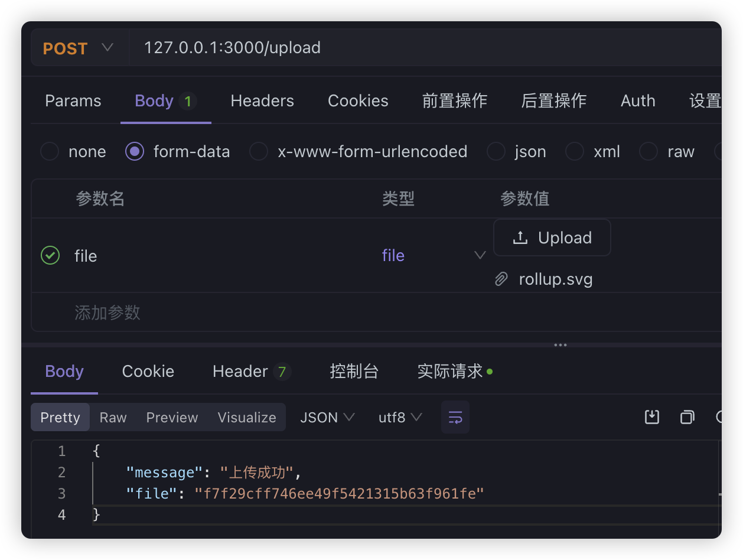
Task: Switch to the Headers request tab
Action: point(262,101)
